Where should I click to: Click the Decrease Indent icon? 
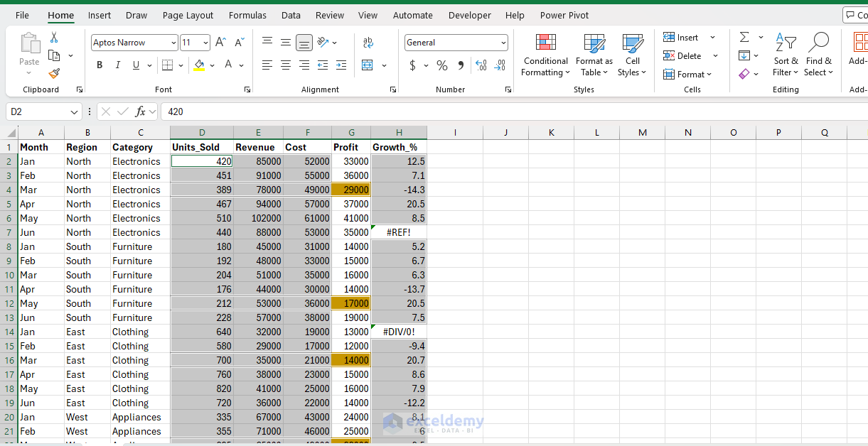point(323,65)
